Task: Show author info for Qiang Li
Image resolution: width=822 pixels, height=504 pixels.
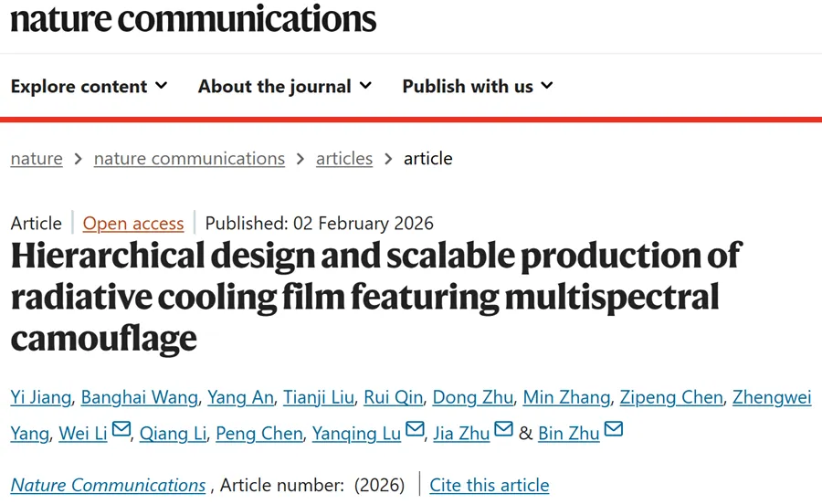Action: pos(174,434)
